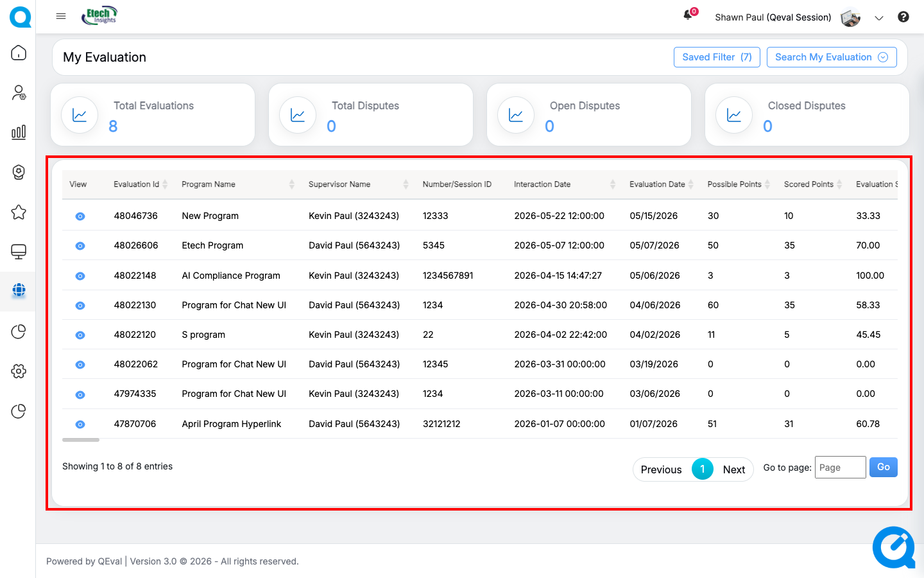View evaluation 47870706 via eye icon
924x578 pixels.
(80, 425)
